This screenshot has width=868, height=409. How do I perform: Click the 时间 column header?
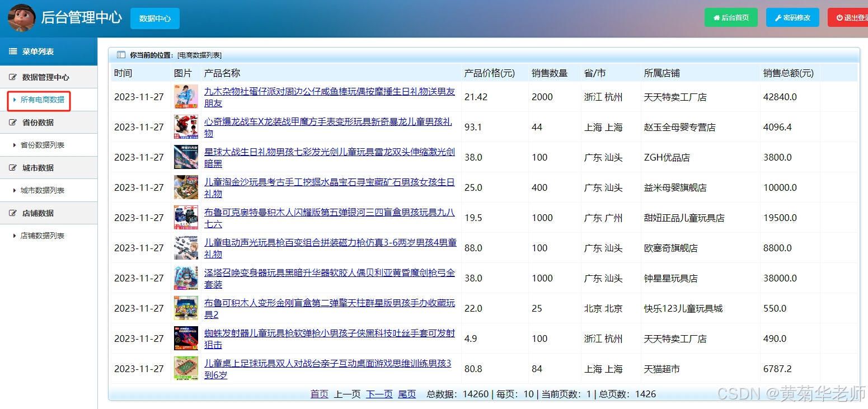point(123,73)
